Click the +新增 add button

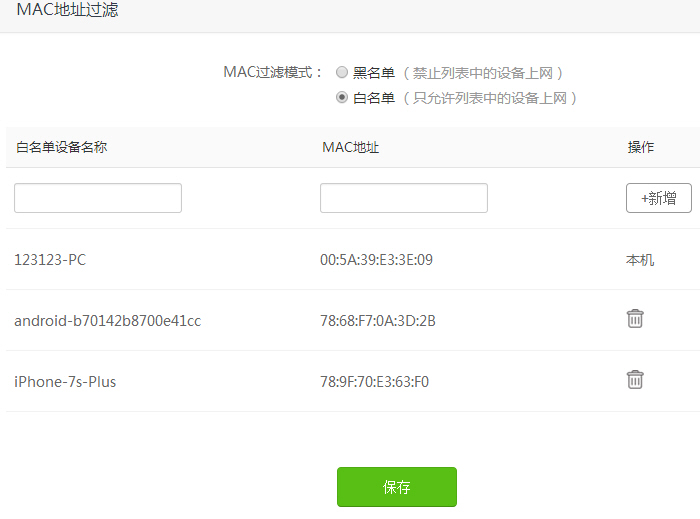[x=658, y=198]
